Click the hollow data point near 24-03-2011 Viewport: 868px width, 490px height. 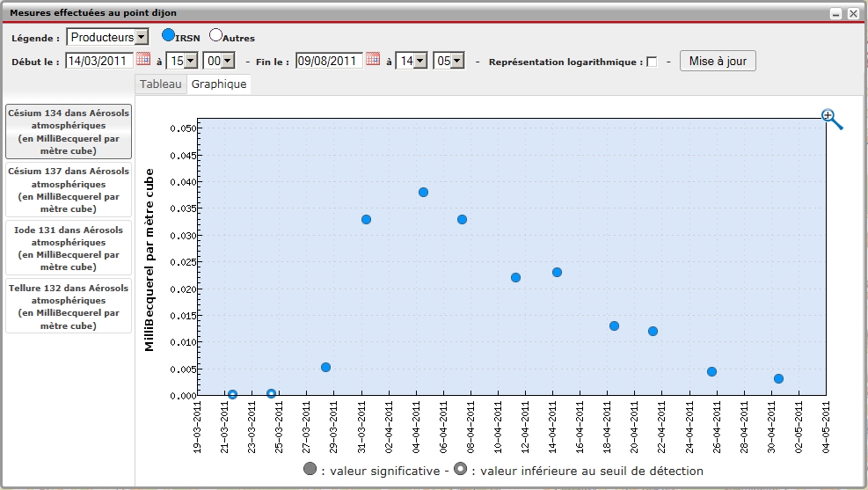[x=271, y=393]
